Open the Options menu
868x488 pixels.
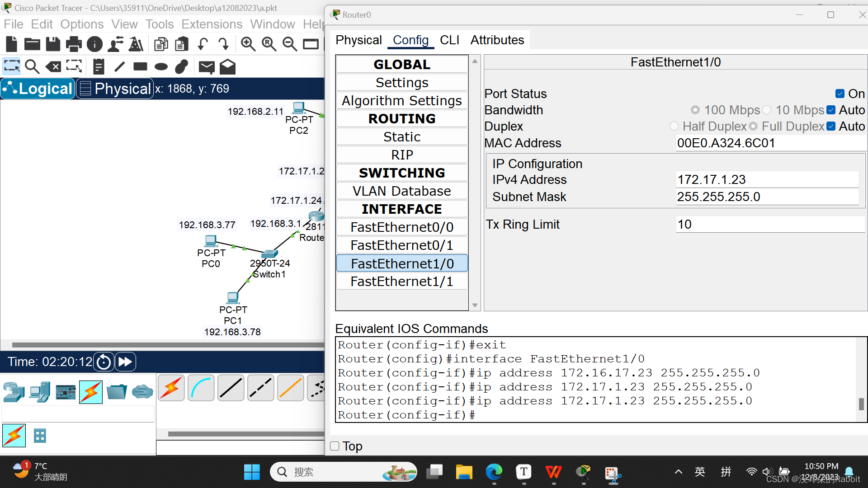tap(82, 24)
